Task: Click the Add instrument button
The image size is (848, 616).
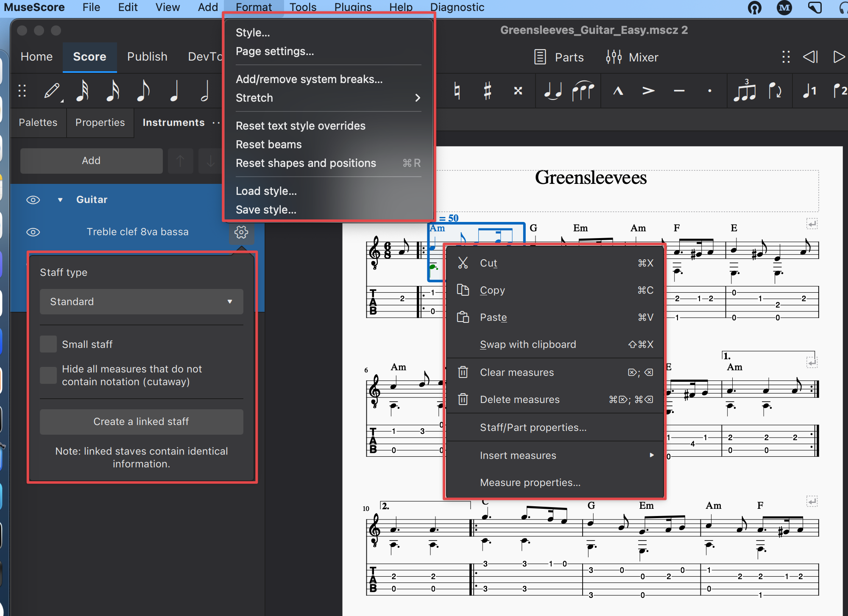Action: (x=91, y=161)
